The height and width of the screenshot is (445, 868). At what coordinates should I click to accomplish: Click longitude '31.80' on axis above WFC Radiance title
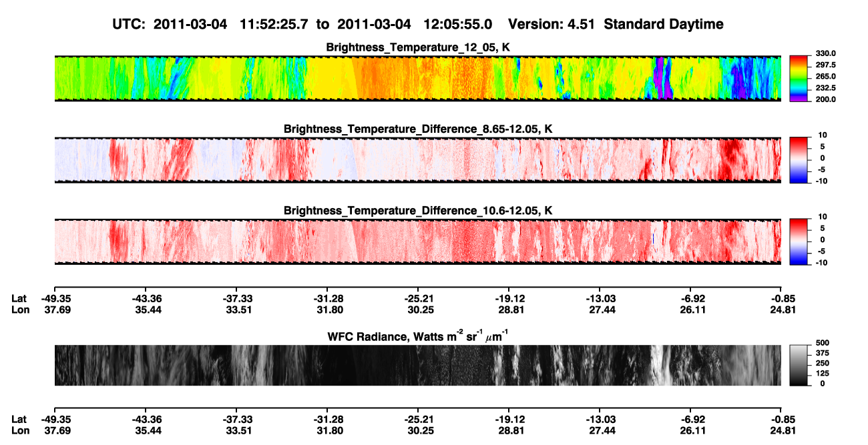[329, 309]
